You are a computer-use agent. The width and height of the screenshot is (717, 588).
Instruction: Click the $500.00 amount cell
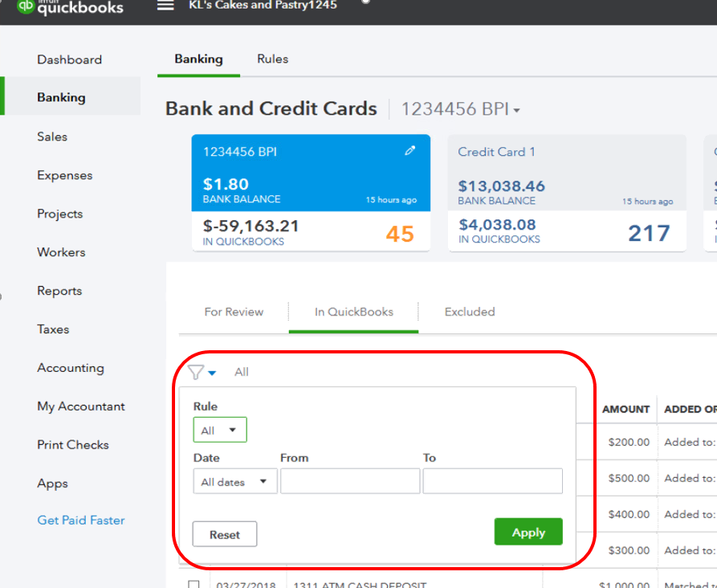[629, 478]
